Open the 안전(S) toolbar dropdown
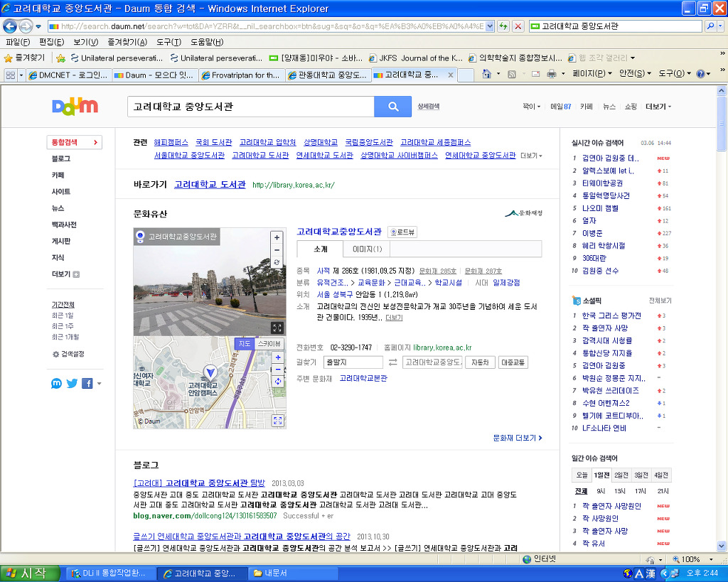Viewport: 728px width, 582px height. pos(635,74)
